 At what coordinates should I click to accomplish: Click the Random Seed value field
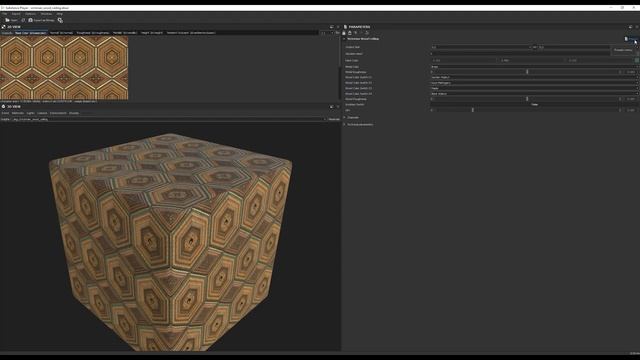[520, 53]
